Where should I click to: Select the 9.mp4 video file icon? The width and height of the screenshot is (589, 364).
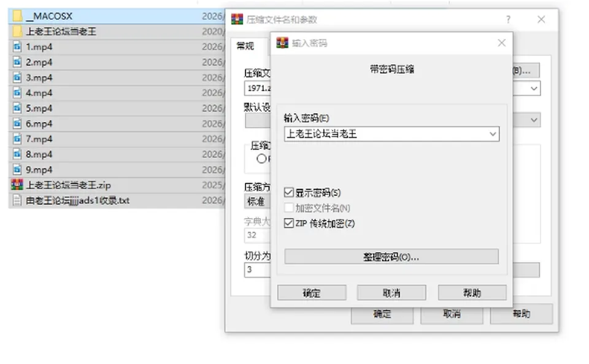(17, 170)
